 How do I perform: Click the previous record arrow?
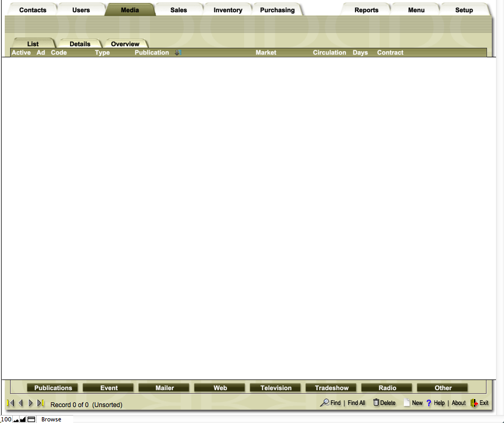[x=21, y=403]
